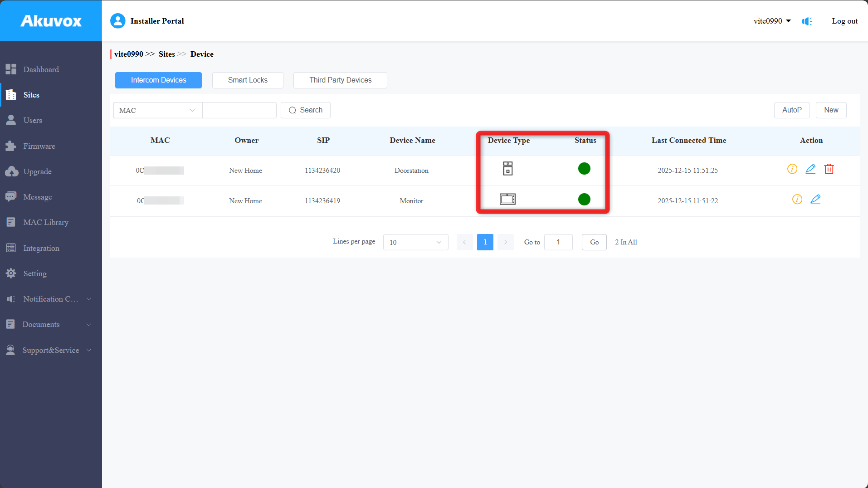Click the Integration list icon
Image resolution: width=868 pixels, height=488 pixels.
11,248
